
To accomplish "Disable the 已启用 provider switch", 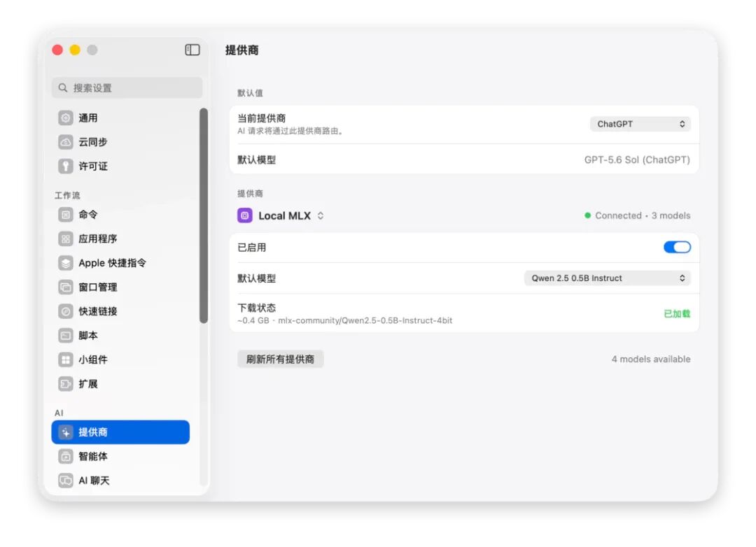I will click(677, 247).
